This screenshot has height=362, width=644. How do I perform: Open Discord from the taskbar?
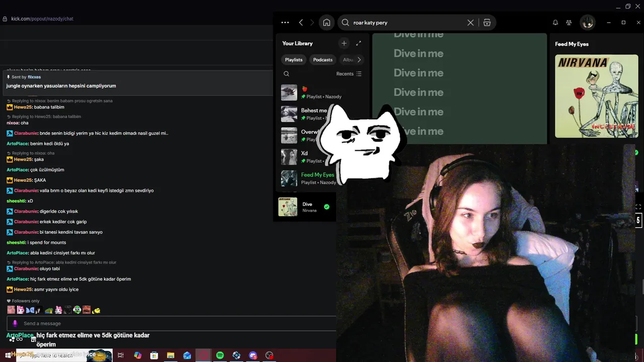(x=253, y=355)
